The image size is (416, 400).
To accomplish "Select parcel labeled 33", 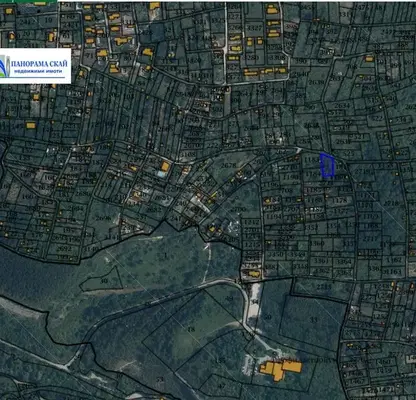I will (x=314, y=320).
